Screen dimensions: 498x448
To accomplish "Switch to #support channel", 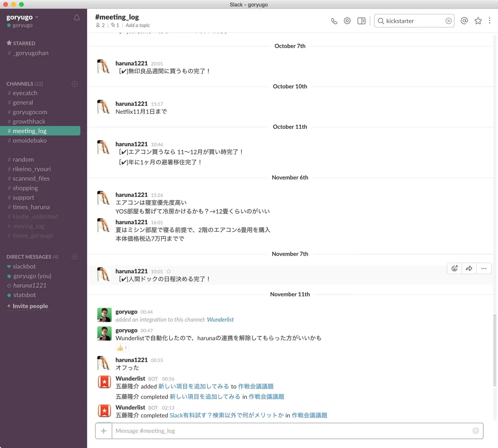I will [21, 198].
